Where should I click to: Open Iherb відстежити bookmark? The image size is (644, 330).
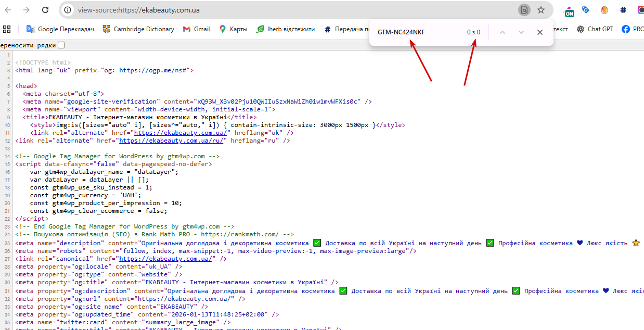click(x=286, y=29)
